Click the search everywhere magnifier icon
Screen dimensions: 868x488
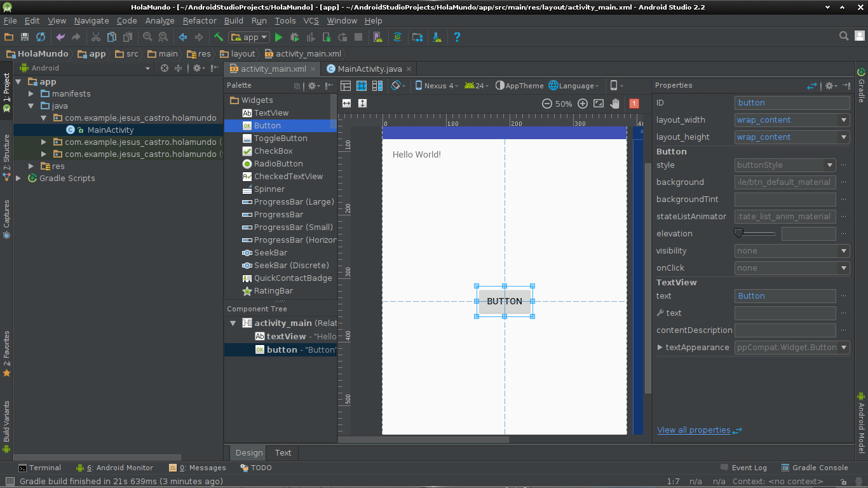pos(844,36)
